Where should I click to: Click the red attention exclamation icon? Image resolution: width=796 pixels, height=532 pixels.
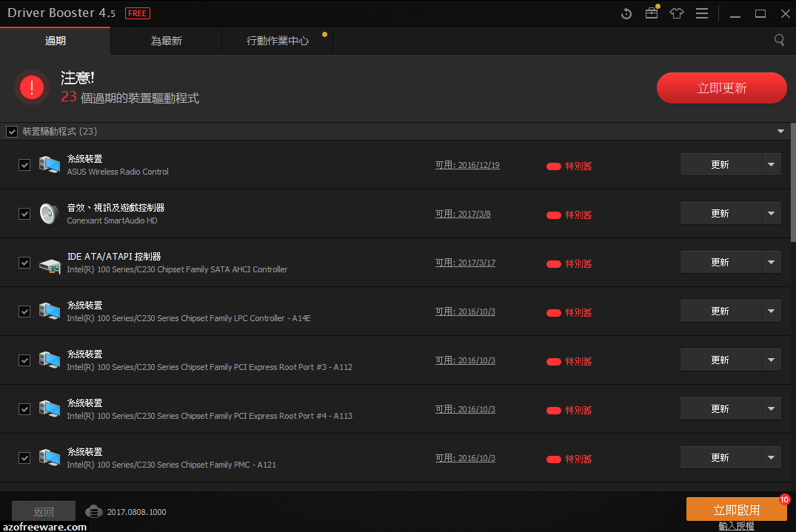pos(32,87)
